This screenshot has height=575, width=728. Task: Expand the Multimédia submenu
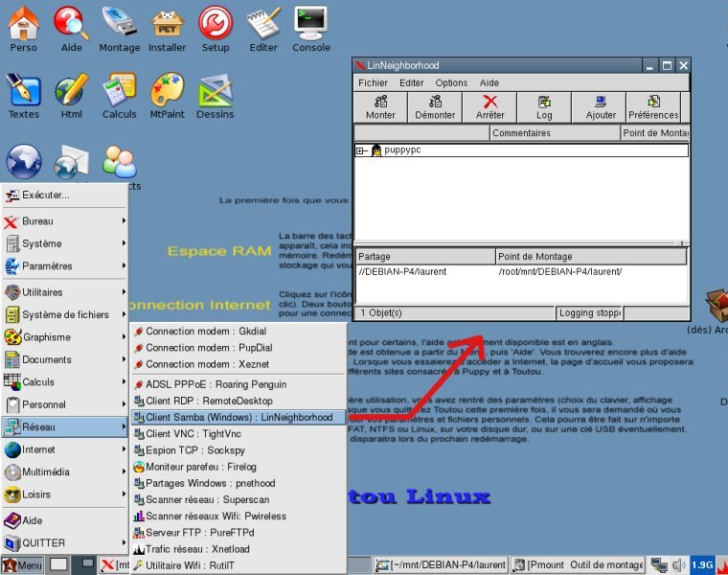click(63, 472)
